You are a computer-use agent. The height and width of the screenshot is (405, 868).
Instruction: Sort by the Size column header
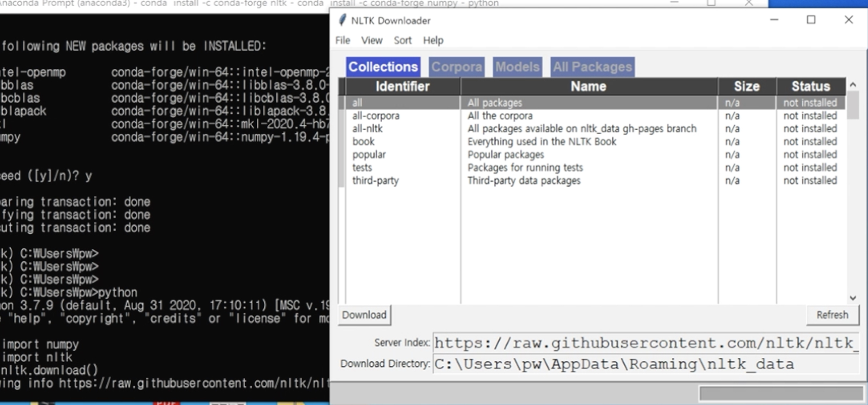[x=747, y=87]
